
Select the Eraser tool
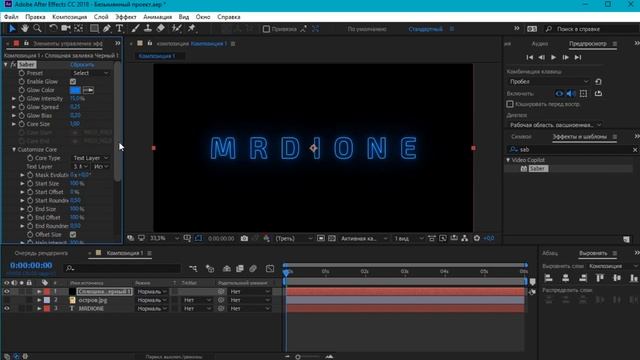point(161,29)
